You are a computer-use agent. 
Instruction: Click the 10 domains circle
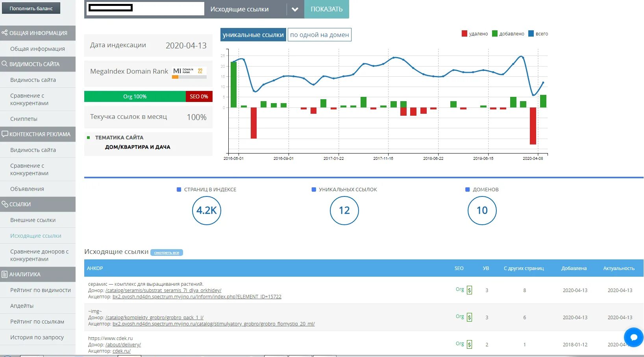pyautogui.click(x=482, y=211)
